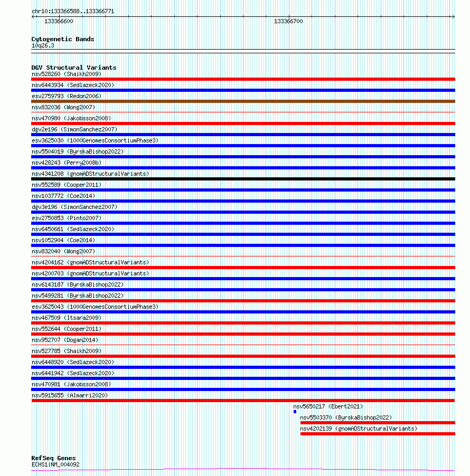This screenshot has width=470, height=476.
Task: Click ruler position 133366700
Action: [289, 21]
